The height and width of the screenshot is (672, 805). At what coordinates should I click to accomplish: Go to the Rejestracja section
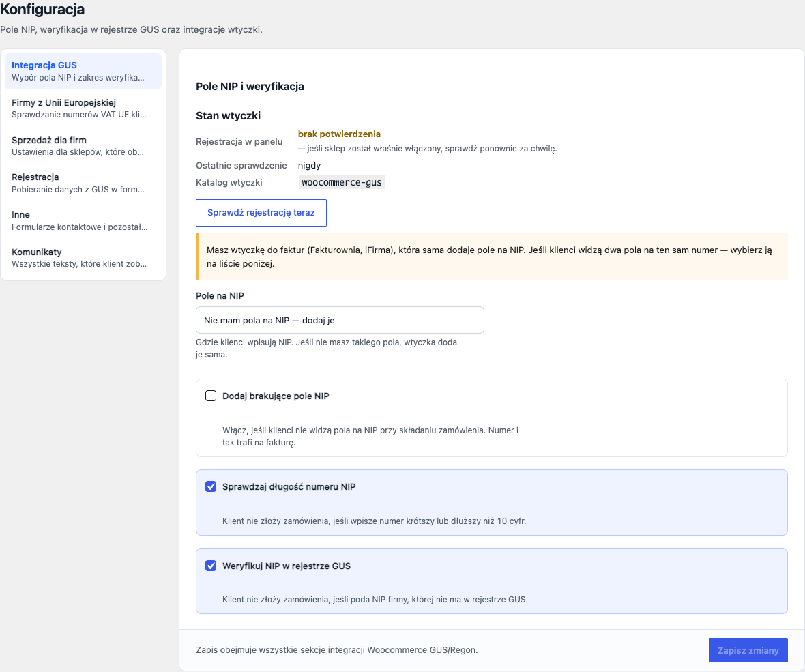tap(83, 184)
